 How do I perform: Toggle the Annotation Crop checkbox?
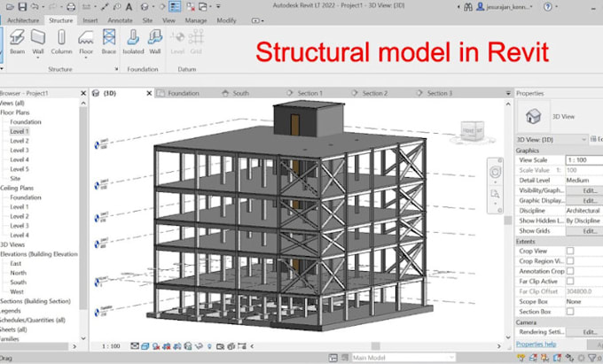tap(570, 271)
